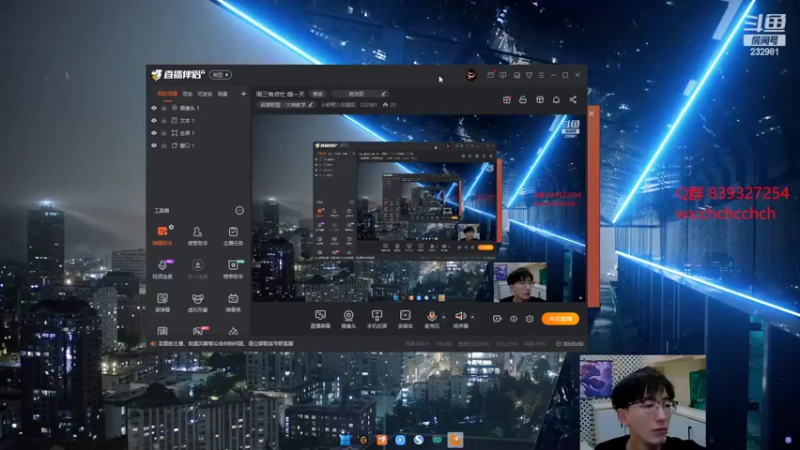800x450 pixels.
Task: Click the 修改 button next to the stream title
Action: click(318, 94)
